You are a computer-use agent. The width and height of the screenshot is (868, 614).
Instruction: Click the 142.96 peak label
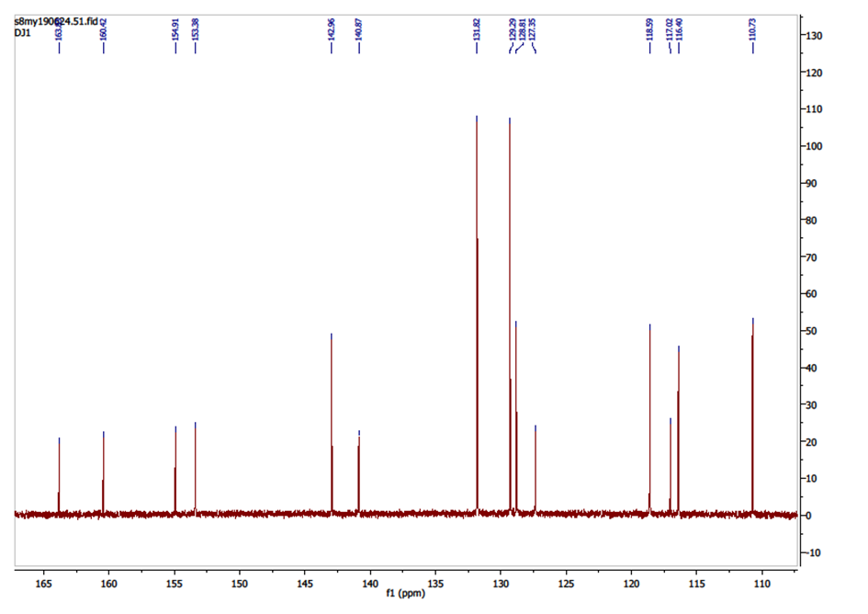tap(331, 32)
